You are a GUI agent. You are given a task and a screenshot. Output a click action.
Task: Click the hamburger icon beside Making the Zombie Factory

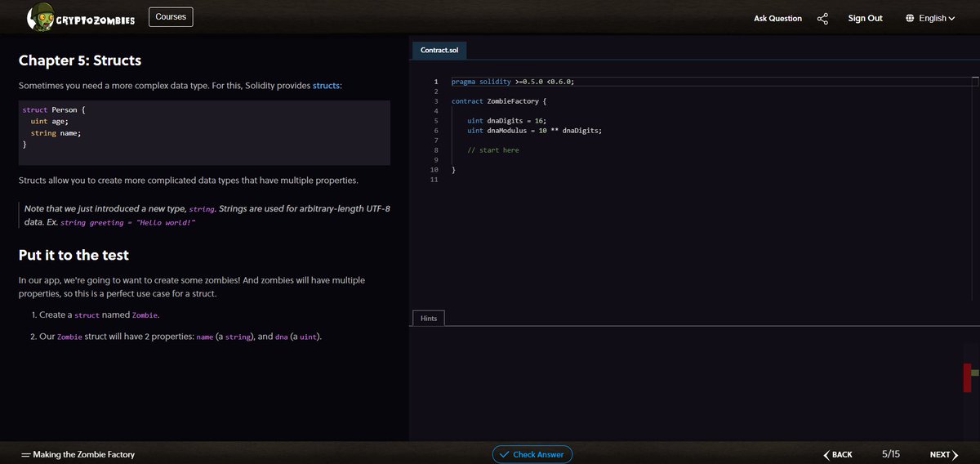coord(25,454)
